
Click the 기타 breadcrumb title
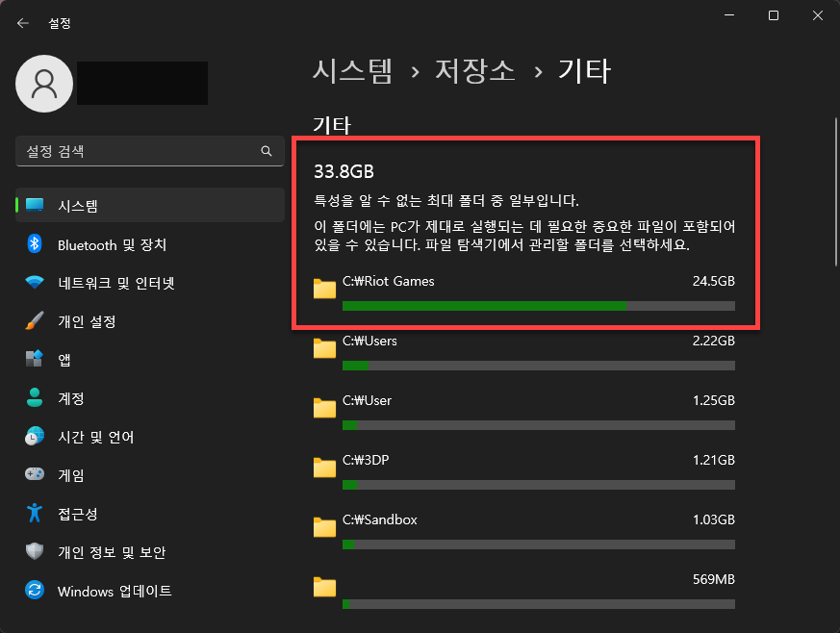[x=584, y=71]
